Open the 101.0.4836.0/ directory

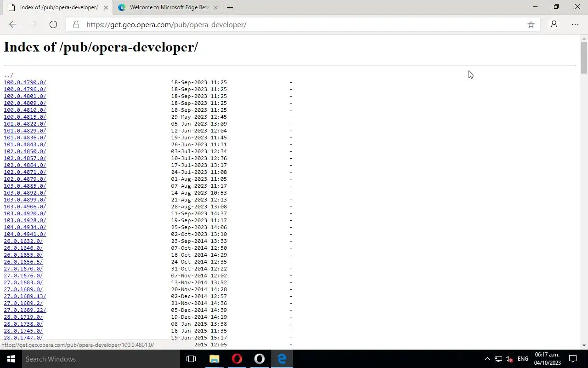point(25,138)
